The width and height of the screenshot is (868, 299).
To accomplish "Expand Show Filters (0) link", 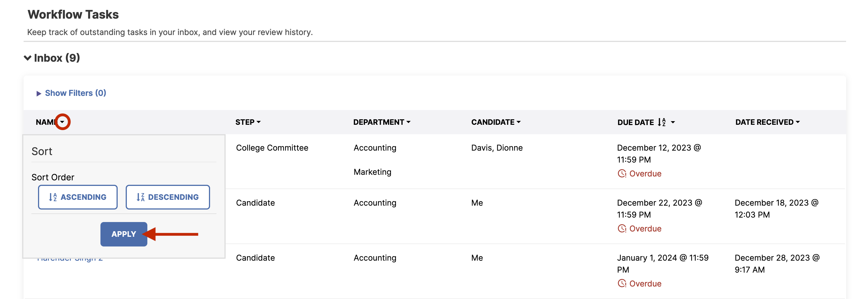I will (75, 93).
